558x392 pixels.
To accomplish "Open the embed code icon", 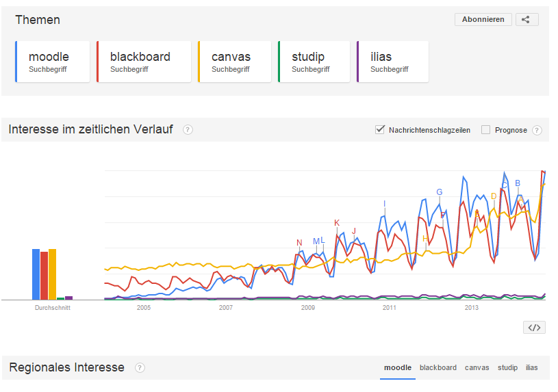I will tap(535, 328).
